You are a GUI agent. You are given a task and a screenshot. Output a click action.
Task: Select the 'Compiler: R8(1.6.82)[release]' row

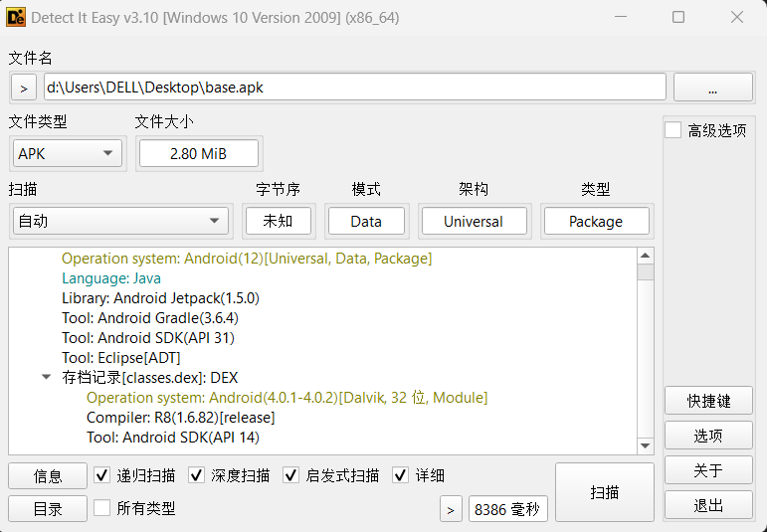click(181, 418)
